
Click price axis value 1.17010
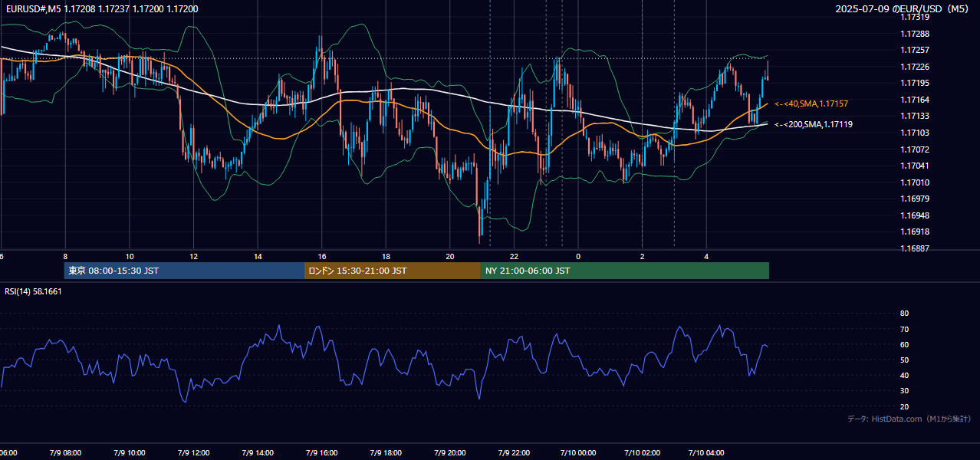tap(915, 182)
